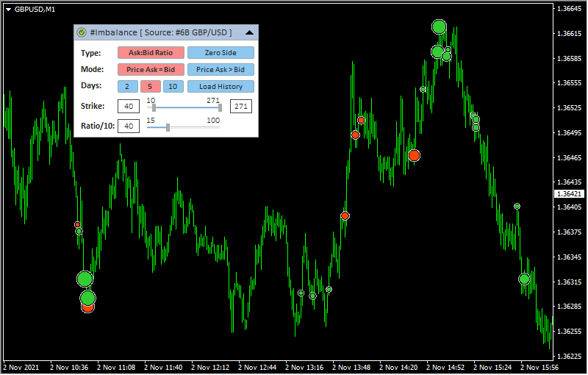Set Days to 2

coord(127,87)
